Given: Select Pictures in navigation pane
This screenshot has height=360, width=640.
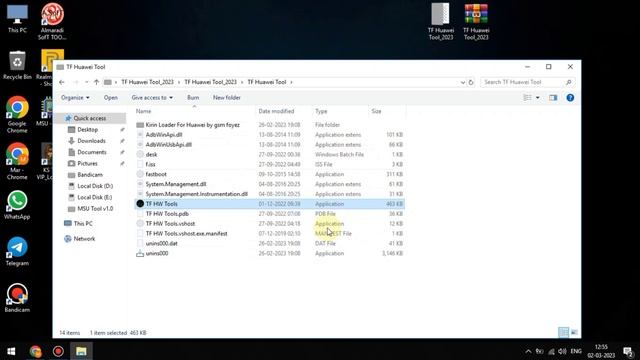Looking at the screenshot, I should pos(87,163).
